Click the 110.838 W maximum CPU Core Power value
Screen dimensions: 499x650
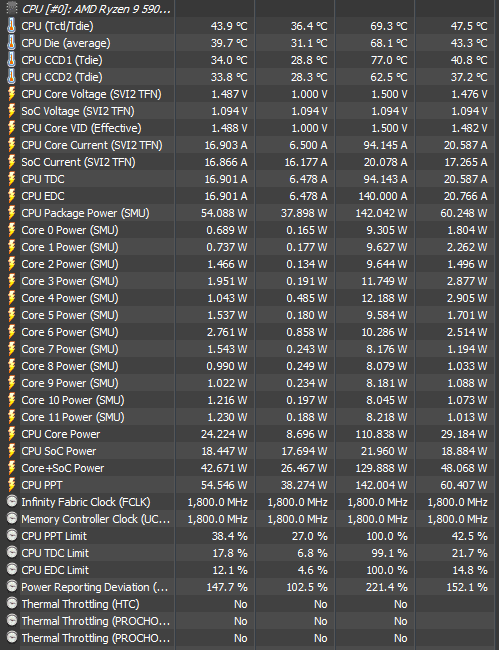381,434
